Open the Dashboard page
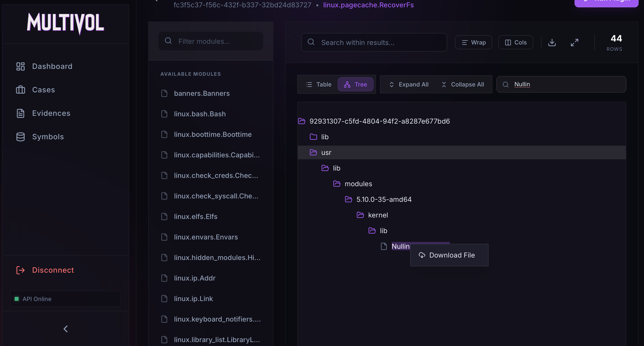The width and height of the screenshot is (644, 346). [52, 66]
